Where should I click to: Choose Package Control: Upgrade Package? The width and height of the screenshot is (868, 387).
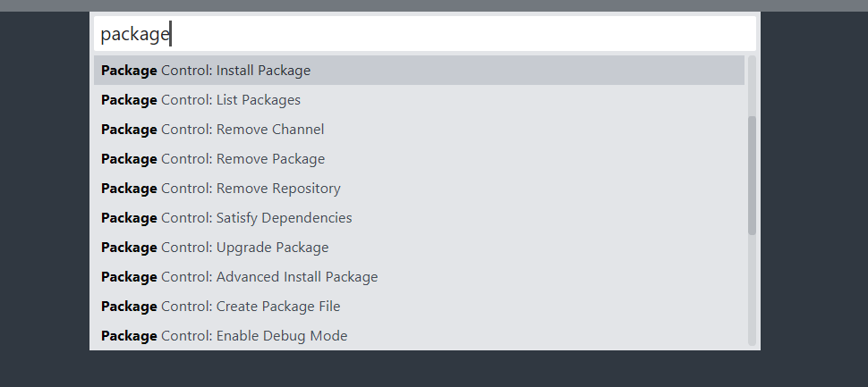pyautogui.click(x=215, y=248)
